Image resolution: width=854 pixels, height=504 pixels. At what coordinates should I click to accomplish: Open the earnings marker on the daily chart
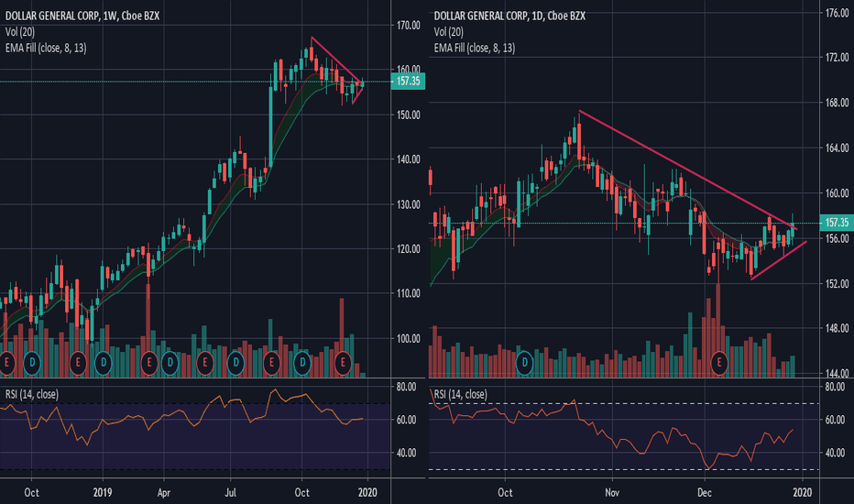point(719,362)
